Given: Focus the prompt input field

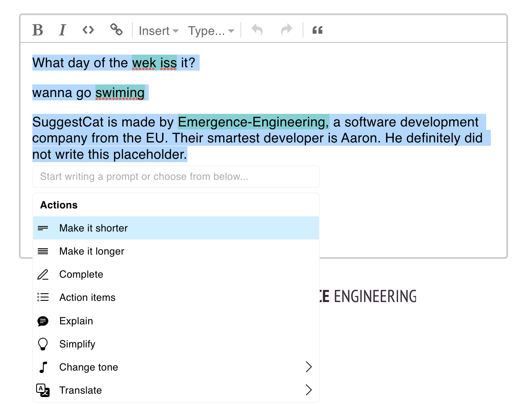Looking at the screenshot, I should [176, 176].
